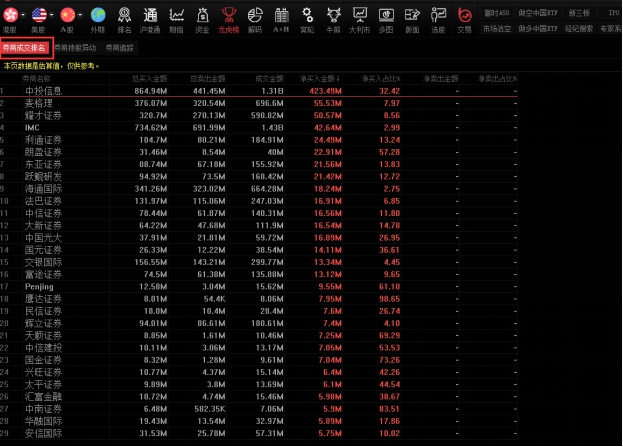This screenshot has width=623, height=447.
Task: Click the 排名 ranking icon
Action: click(x=124, y=16)
